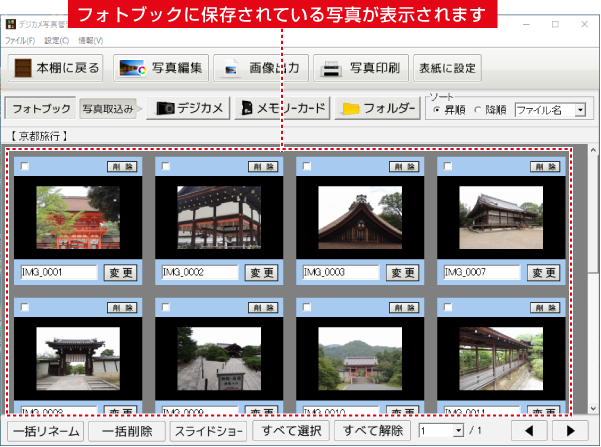This screenshot has width=601, height=447.
Task: Open 写真印刷 photo print function
Action: [360, 68]
